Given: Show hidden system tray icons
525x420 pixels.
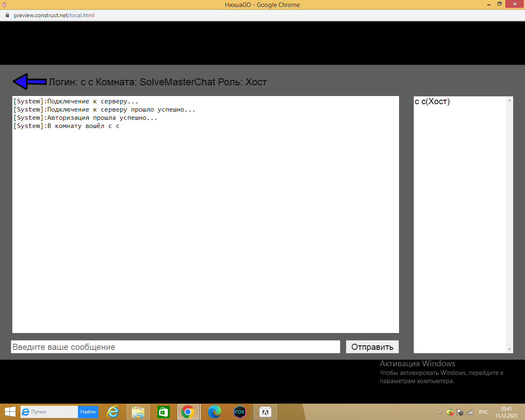Looking at the screenshot, I should click(440, 412).
